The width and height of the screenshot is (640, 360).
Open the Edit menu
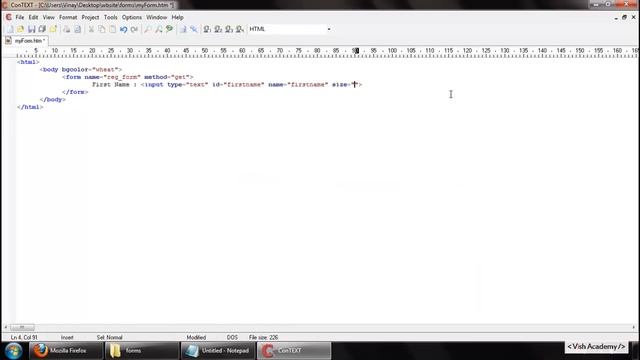pos(33,18)
